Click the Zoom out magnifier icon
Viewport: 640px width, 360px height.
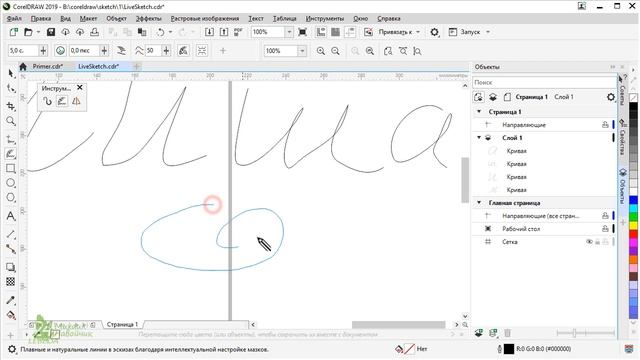point(336,51)
